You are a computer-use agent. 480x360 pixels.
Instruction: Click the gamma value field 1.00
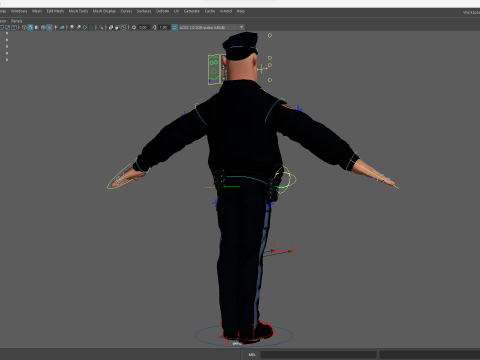click(x=163, y=27)
